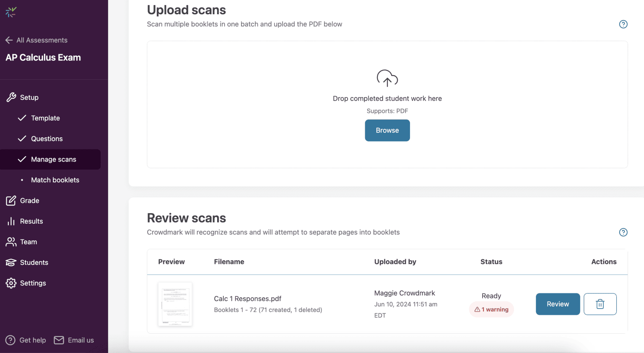The width and height of the screenshot is (644, 353).
Task: Click the Email us link
Action: pos(74,340)
